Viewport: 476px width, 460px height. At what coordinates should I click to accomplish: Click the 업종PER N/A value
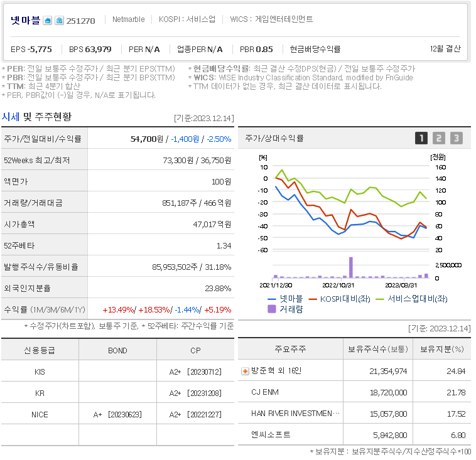200,49
